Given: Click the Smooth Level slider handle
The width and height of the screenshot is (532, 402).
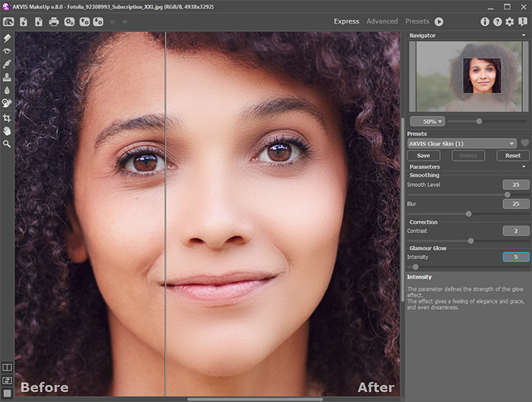Looking at the screenshot, I should (507, 195).
